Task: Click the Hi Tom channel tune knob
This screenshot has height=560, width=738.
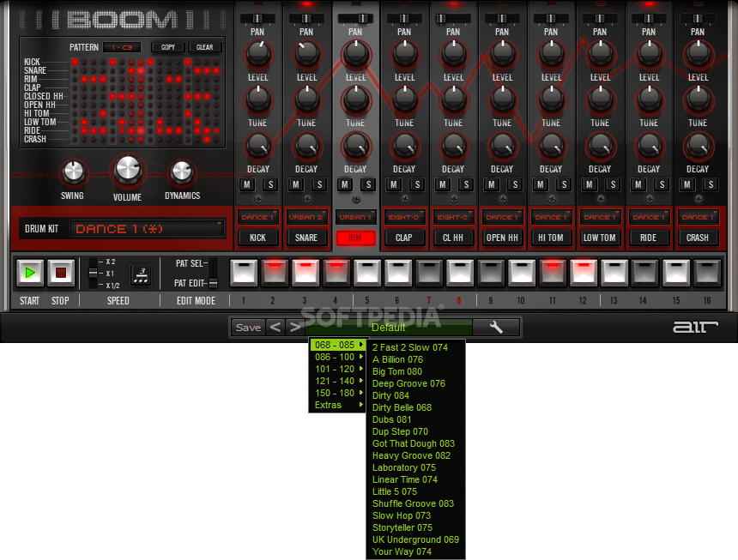Action: (x=551, y=99)
